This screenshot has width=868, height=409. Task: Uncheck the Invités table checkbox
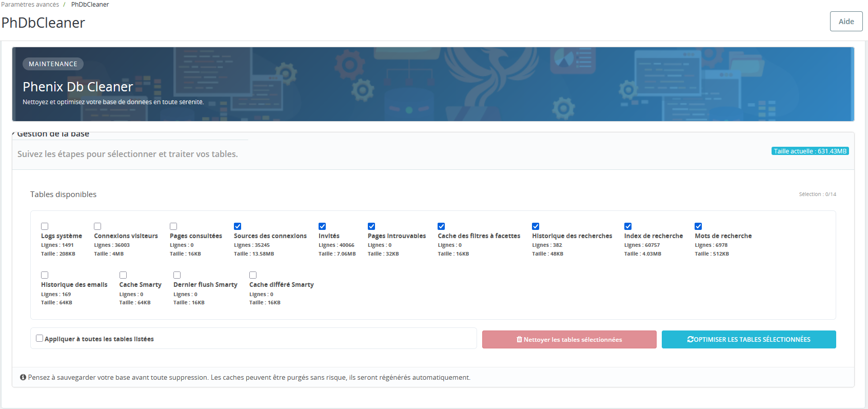click(x=322, y=226)
